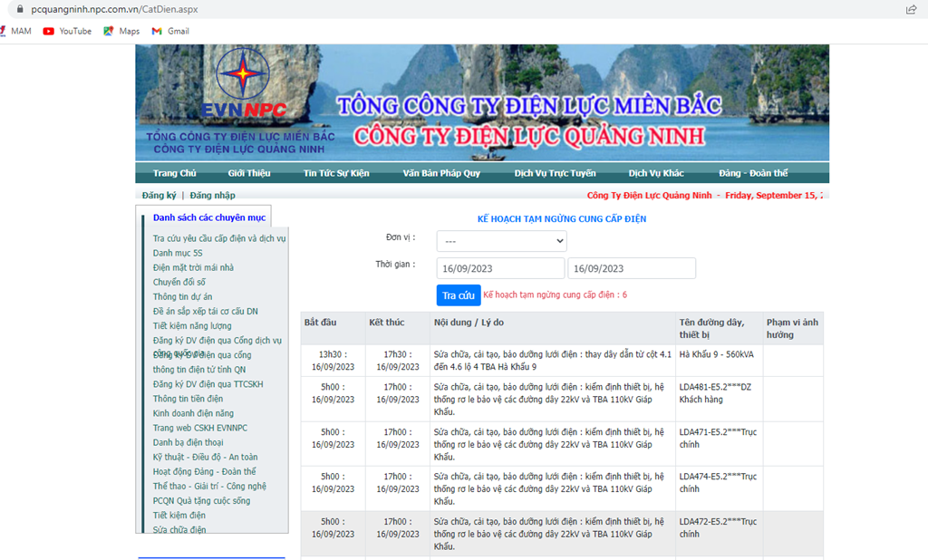The height and width of the screenshot is (560, 928).
Task: Click the share icon in address bar
Action: [911, 9]
